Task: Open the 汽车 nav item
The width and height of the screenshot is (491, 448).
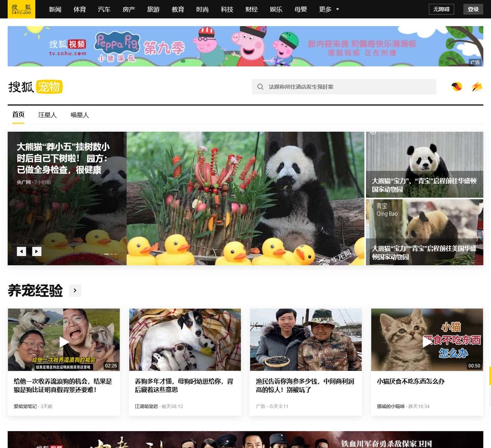Action: point(104,9)
